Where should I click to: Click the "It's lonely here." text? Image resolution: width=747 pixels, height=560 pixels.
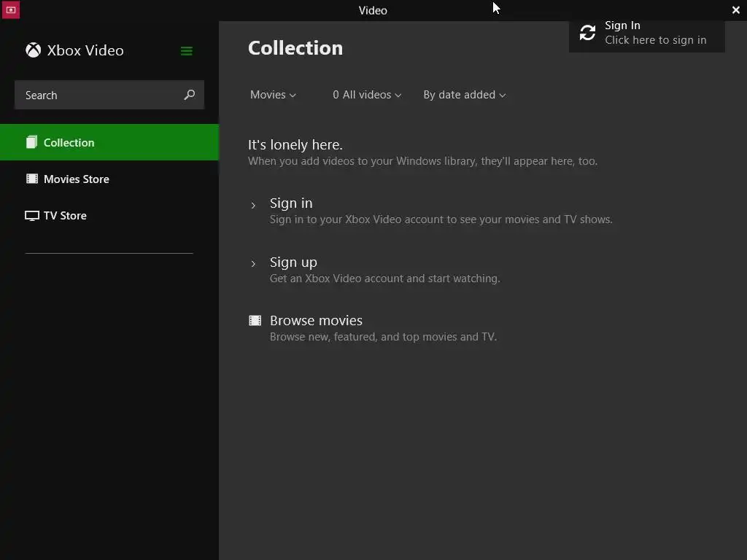point(295,145)
